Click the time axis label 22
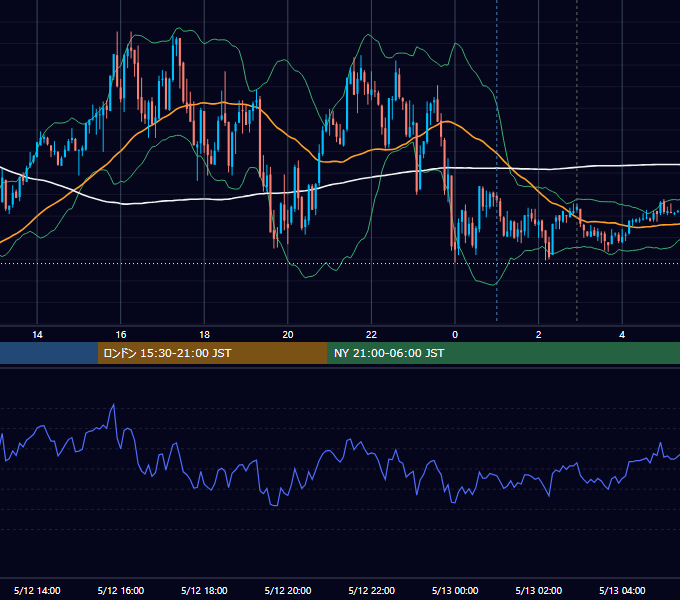Screen dimensions: 680x600 tap(371, 335)
